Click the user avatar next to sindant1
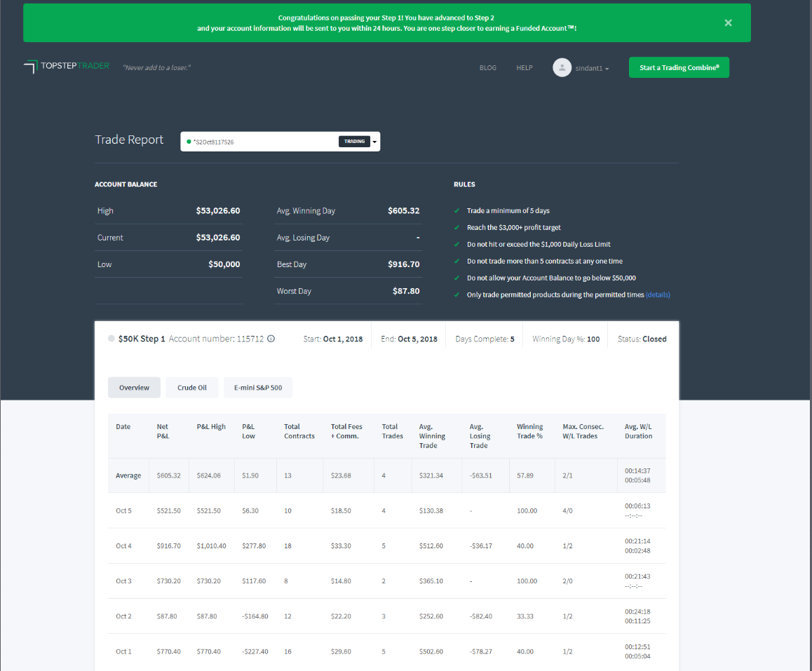This screenshot has width=812, height=671. [x=562, y=67]
